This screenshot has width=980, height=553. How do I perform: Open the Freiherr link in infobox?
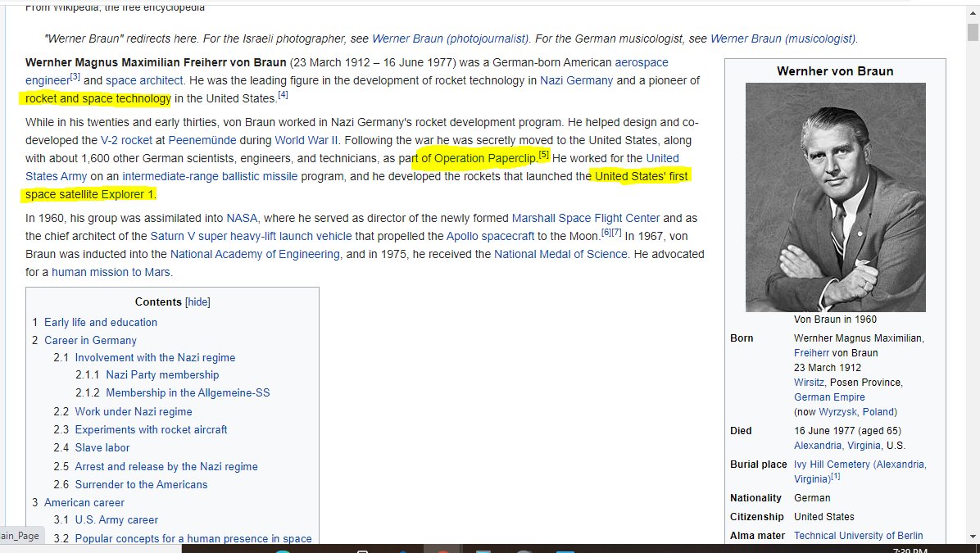tap(811, 354)
